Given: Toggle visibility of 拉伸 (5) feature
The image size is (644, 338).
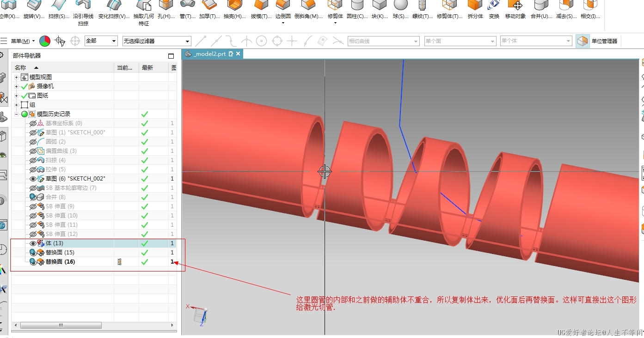Looking at the screenshot, I should [33, 169].
